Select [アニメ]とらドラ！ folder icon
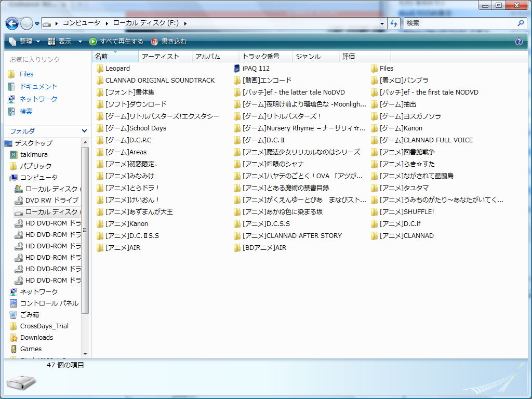This screenshot has height=399, width=532. [100, 188]
